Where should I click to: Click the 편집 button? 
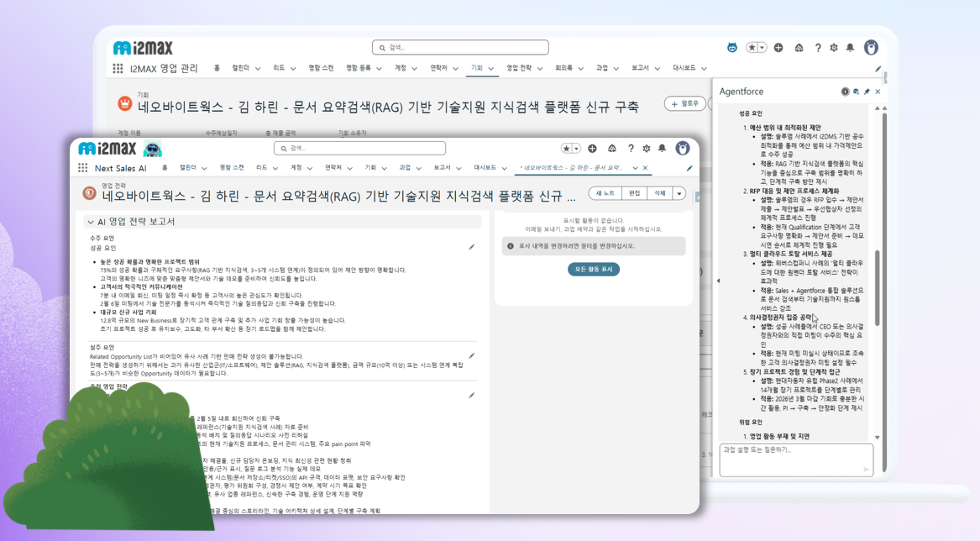point(634,194)
